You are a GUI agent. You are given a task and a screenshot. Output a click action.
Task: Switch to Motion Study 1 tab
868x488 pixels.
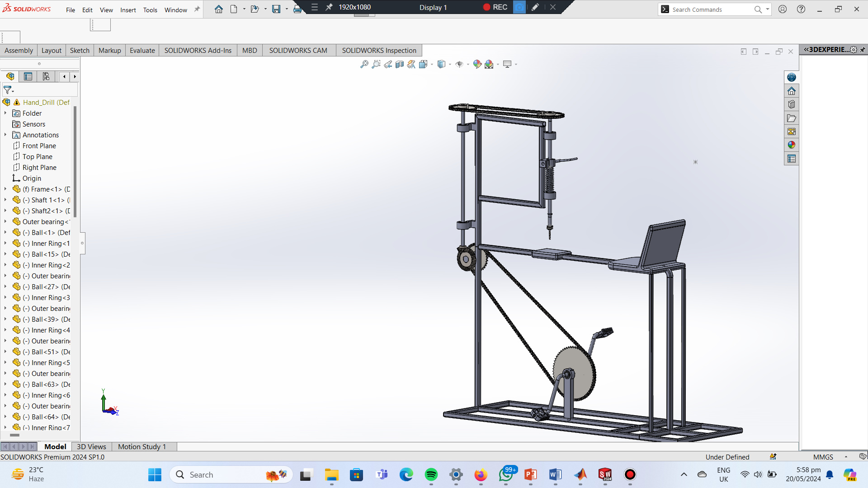pyautogui.click(x=142, y=446)
